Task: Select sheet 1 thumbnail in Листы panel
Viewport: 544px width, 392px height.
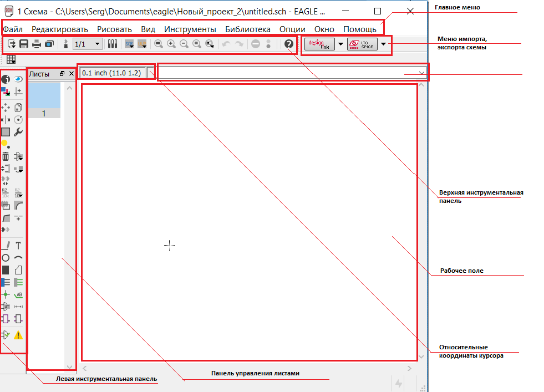Action: click(x=44, y=100)
